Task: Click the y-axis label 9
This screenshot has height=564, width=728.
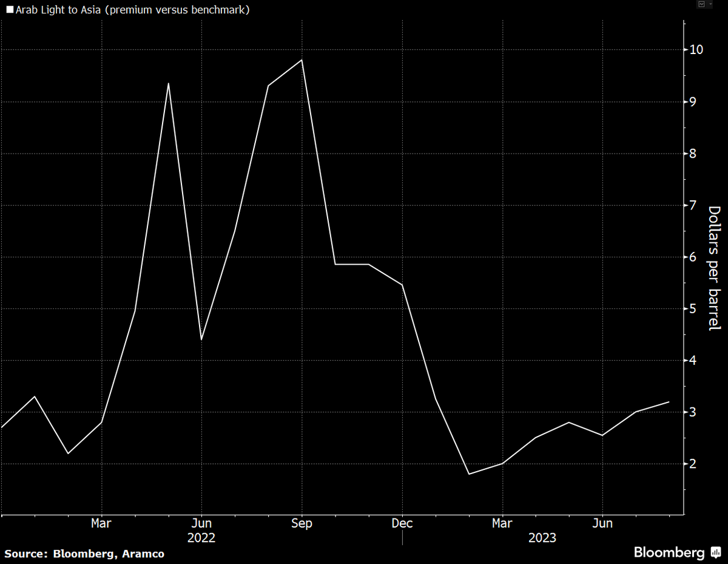Action: [x=693, y=101]
